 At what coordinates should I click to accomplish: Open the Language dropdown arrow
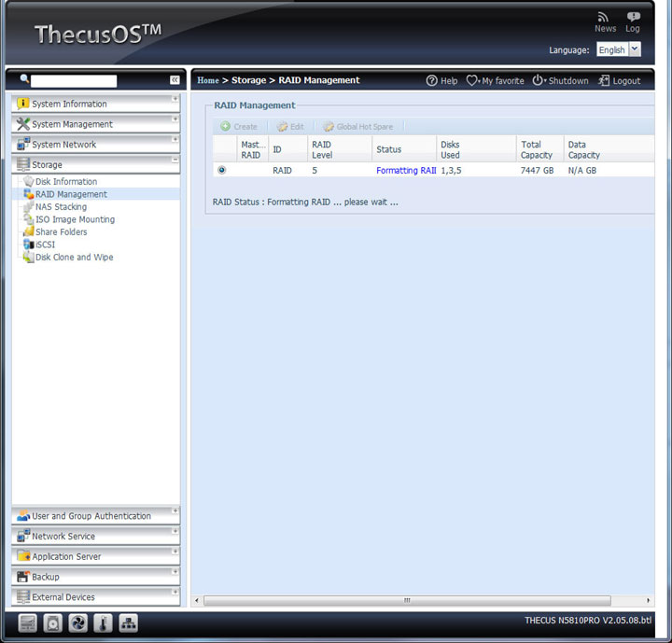tap(636, 49)
